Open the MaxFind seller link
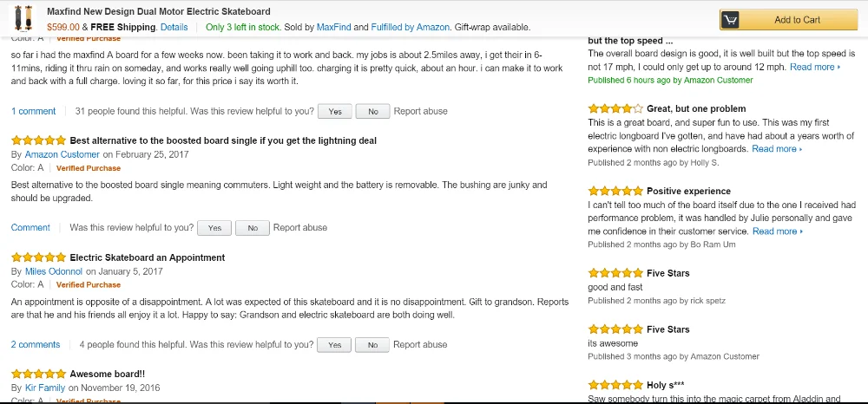This screenshot has width=868, height=404. click(x=334, y=27)
